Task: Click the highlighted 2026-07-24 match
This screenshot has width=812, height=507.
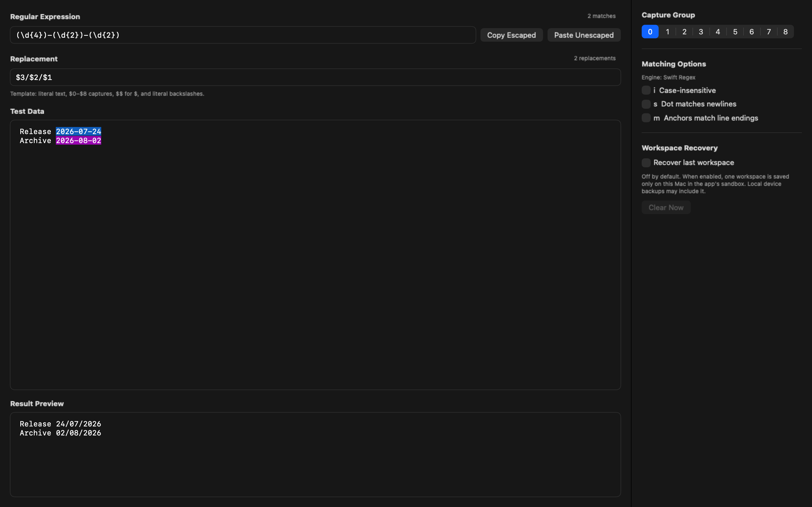Action: [78, 132]
